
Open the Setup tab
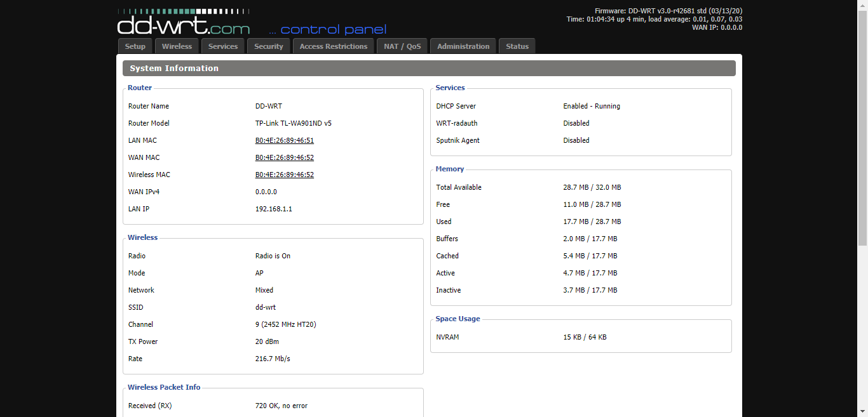pos(135,46)
